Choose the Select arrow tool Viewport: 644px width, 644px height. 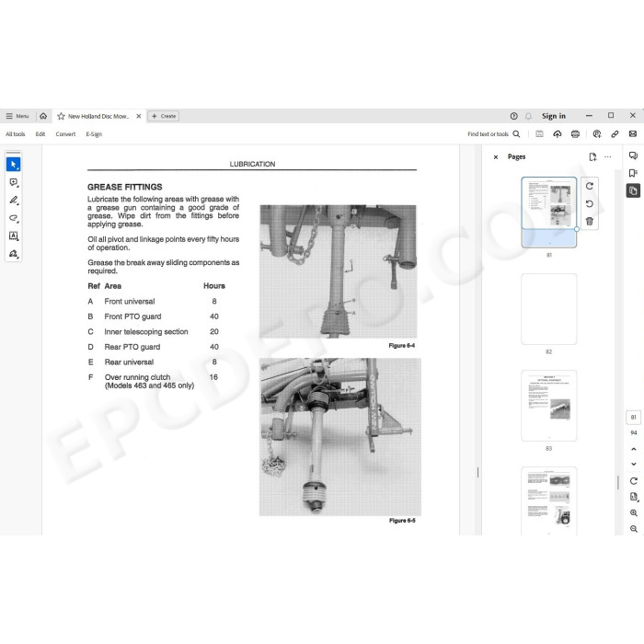pyautogui.click(x=14, y=165)
